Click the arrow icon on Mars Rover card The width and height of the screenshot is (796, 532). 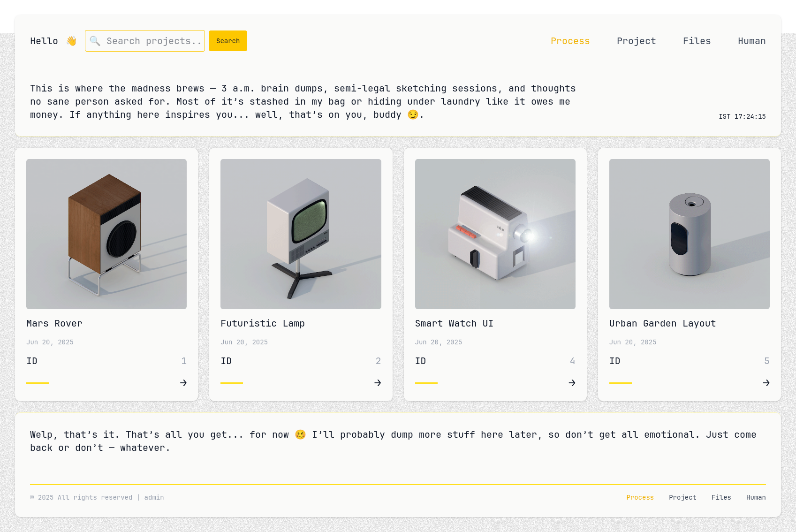pyautogui.click(x=183, y=383)
